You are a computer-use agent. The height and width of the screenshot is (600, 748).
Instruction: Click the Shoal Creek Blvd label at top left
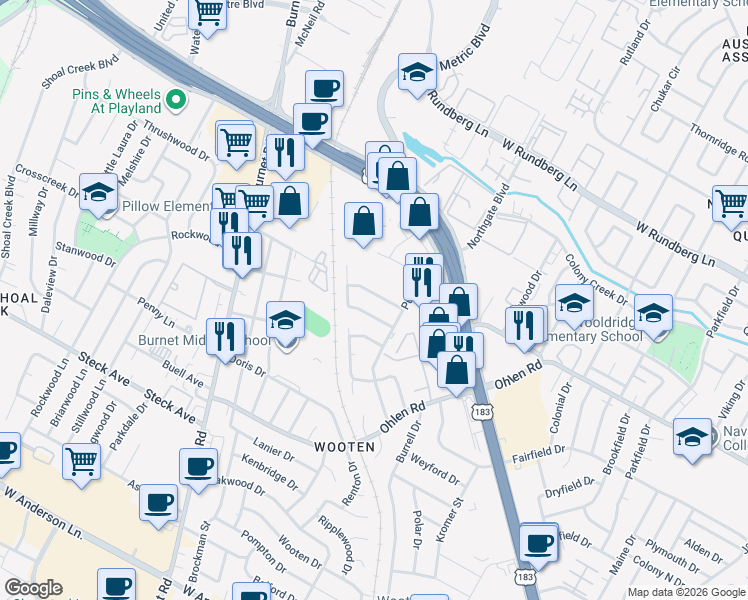tap(80, 72)
